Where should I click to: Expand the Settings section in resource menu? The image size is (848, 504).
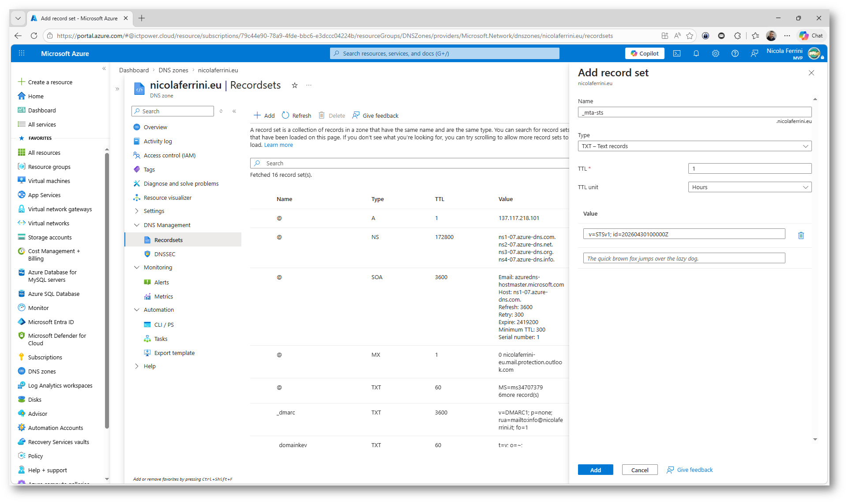click(154, 211)
